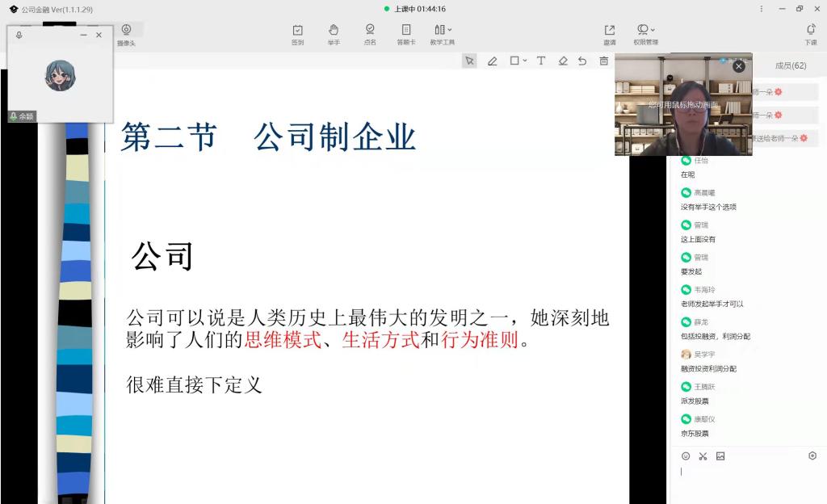827x504 pixels.
Task: Click the 举手 raise hand icon
Action: (334, 34)
